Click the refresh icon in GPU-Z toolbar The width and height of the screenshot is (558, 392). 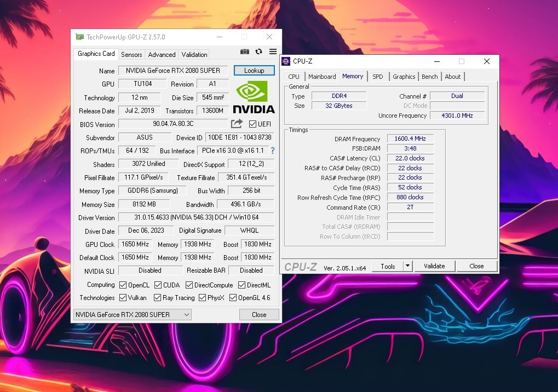[258, 51]
